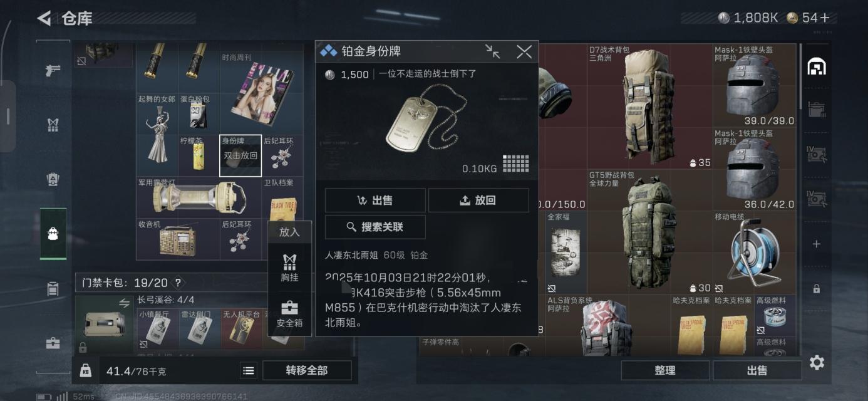Close the 铂金身份牌 detail panel
Screen dimensions: 868x401
coord(524,51)
